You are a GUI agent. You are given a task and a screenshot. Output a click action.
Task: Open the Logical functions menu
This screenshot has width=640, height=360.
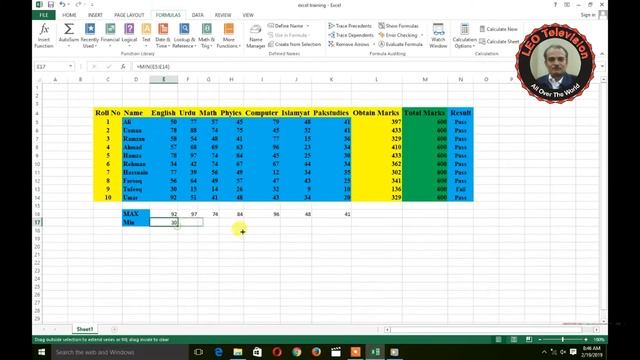pos(129,36)
